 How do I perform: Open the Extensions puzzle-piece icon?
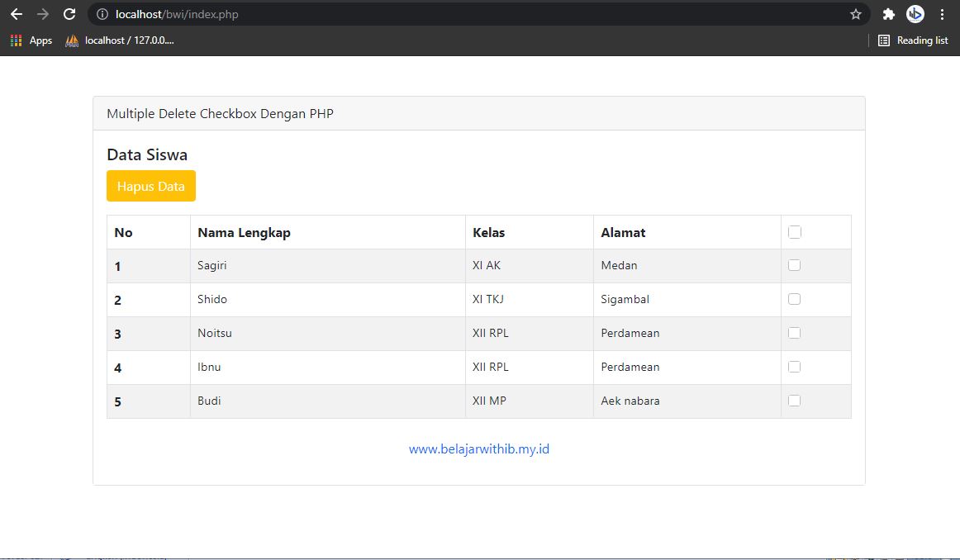[887, 14]
